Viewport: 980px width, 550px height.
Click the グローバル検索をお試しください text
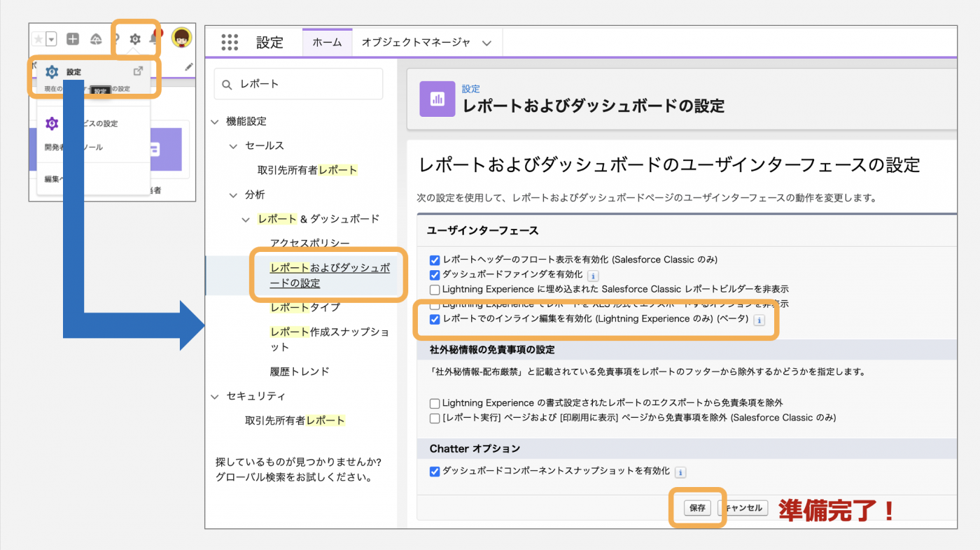[293, 478]
